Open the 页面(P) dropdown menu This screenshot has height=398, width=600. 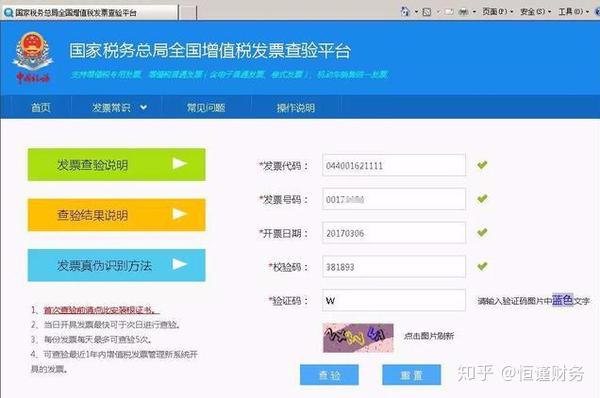pyautogui.click(x=497, y=12)
